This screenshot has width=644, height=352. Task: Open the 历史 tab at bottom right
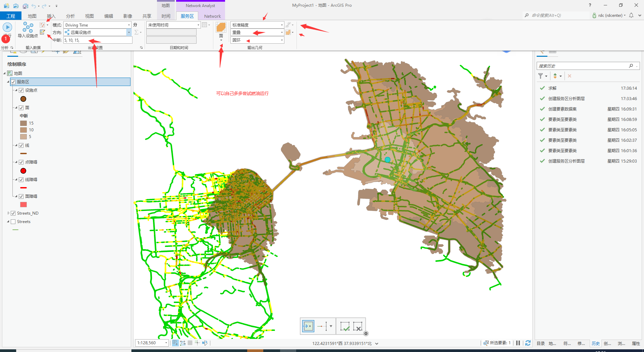tap(595, 343)
